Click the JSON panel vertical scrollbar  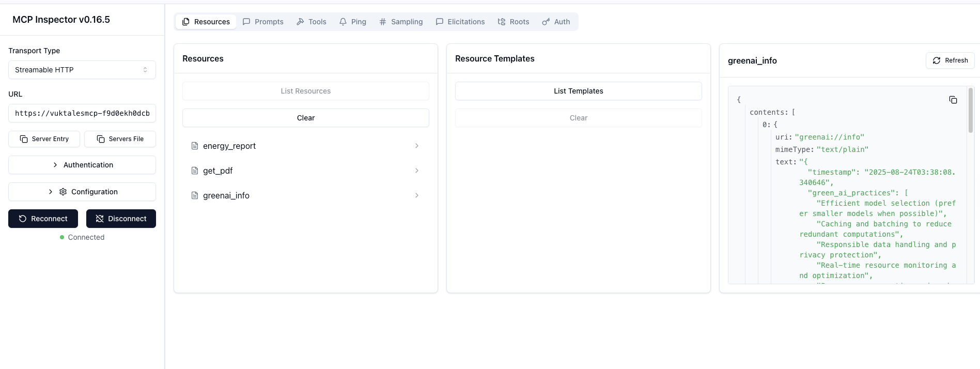click(970, 111)
